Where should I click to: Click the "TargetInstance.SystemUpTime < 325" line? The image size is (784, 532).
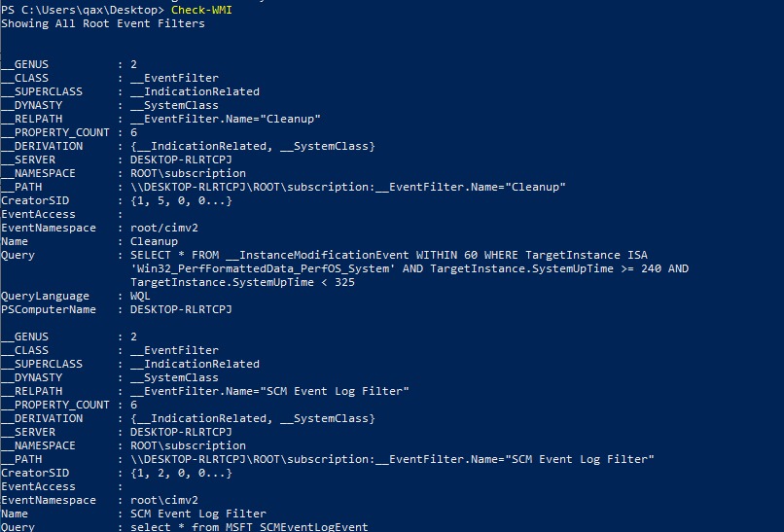click(242, 282)
